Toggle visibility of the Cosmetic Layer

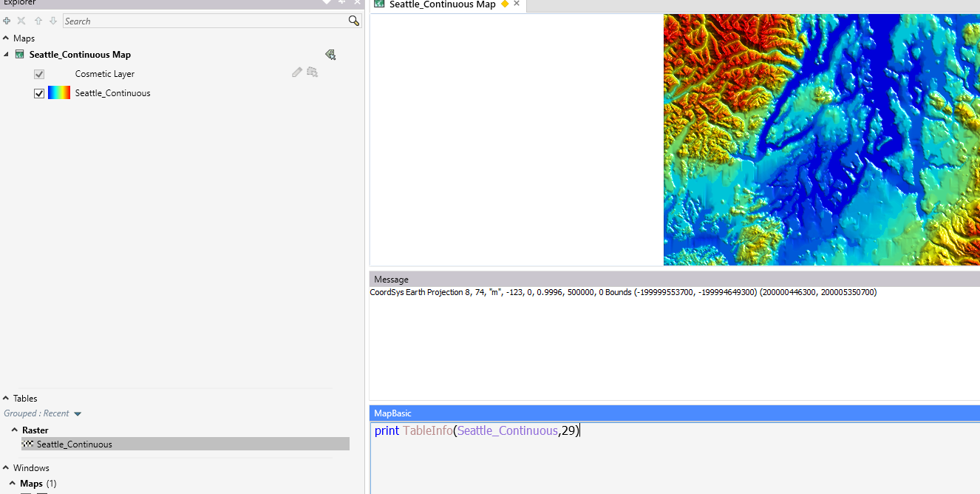38,74
